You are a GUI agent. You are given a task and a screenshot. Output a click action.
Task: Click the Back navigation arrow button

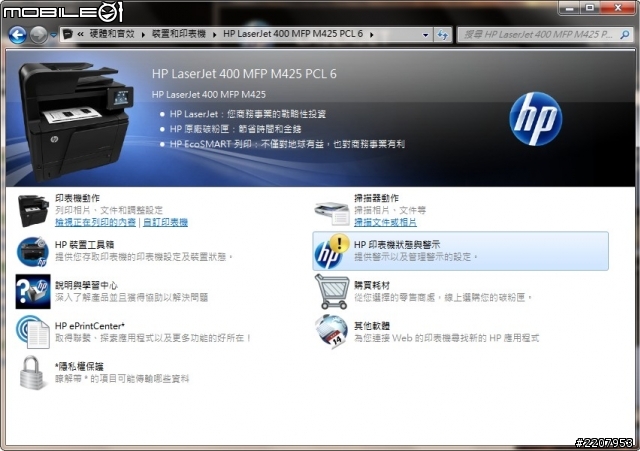18,35
